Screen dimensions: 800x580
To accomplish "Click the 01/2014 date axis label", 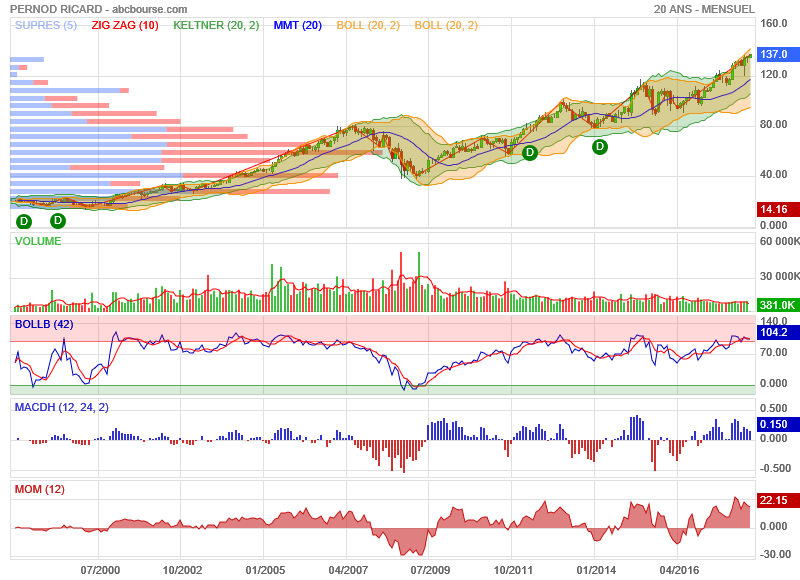I will click(596, 570).
